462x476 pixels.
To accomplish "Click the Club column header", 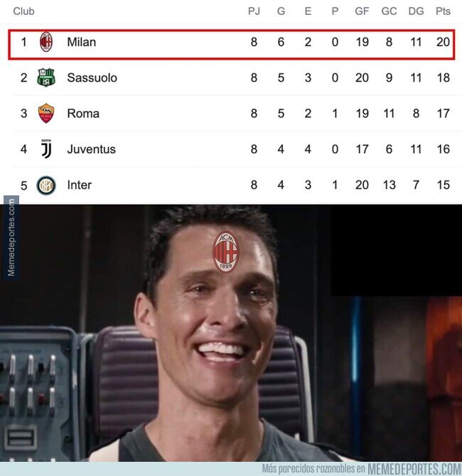I will point(23,11).
